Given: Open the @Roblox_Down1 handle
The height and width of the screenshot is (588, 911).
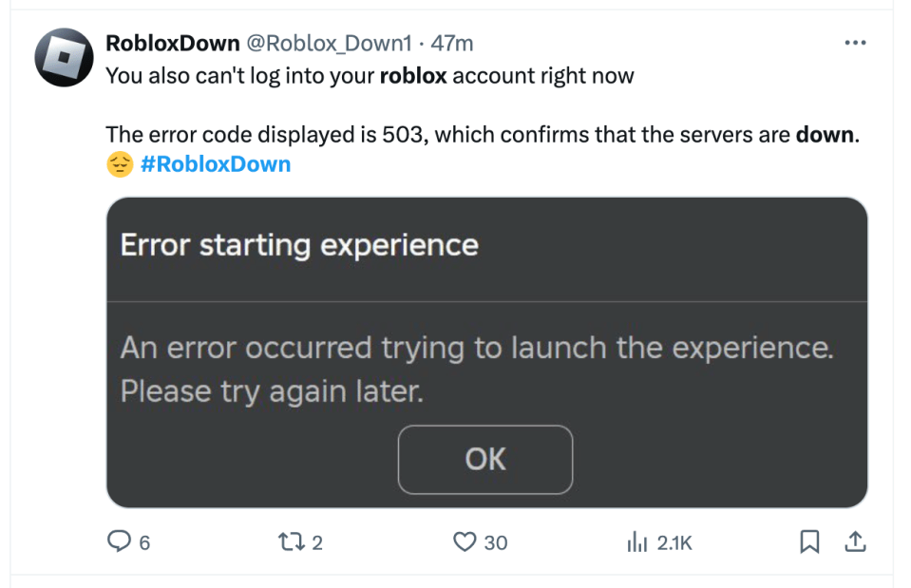Looking at the screenshot, I should (330, 43).
